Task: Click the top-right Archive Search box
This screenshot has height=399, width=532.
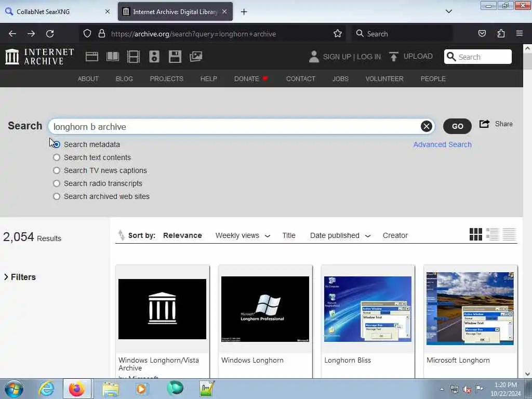Action: coord(478,57)
